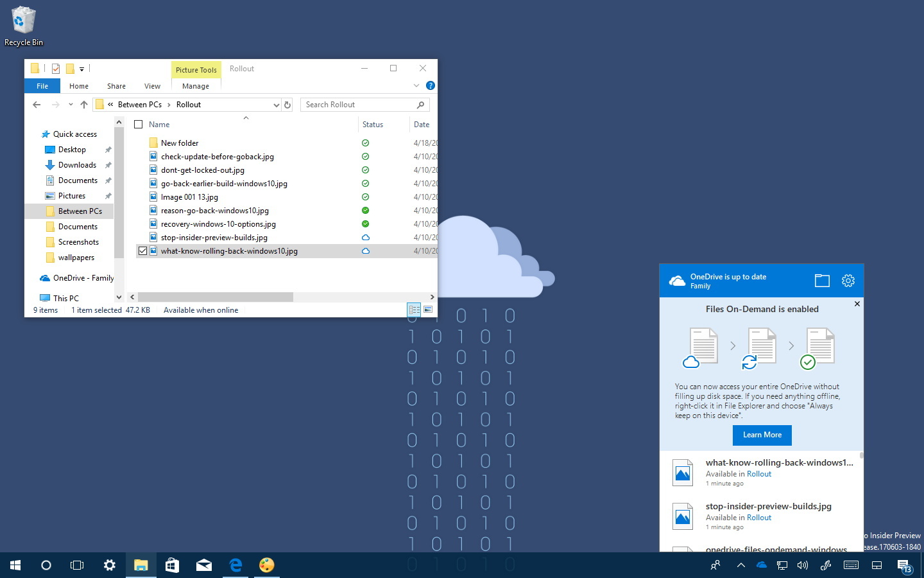Screen dimensions: 924x578
Task: Switch to the View ribbon tab
Action: [152, 86]
